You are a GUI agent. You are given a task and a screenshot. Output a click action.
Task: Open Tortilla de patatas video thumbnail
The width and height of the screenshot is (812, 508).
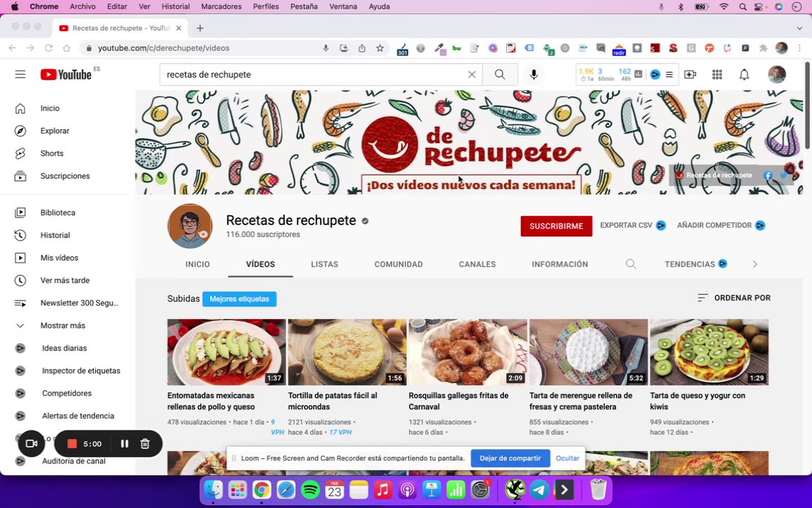(x=347, y=353)
